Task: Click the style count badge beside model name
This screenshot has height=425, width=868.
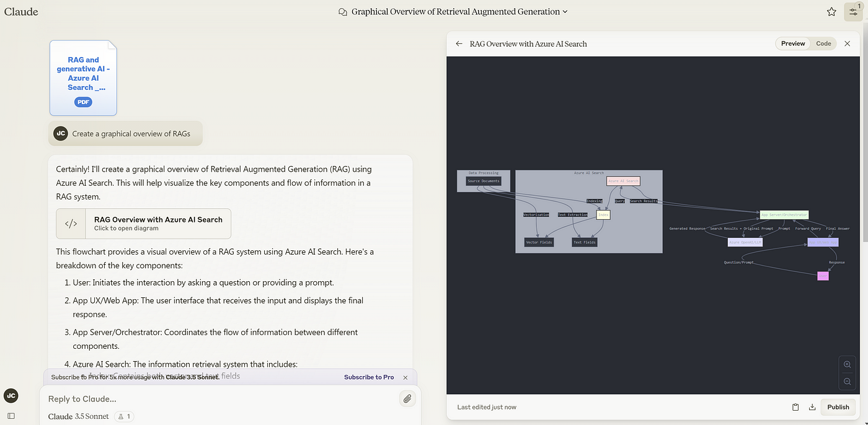Action: pos(124,416)
